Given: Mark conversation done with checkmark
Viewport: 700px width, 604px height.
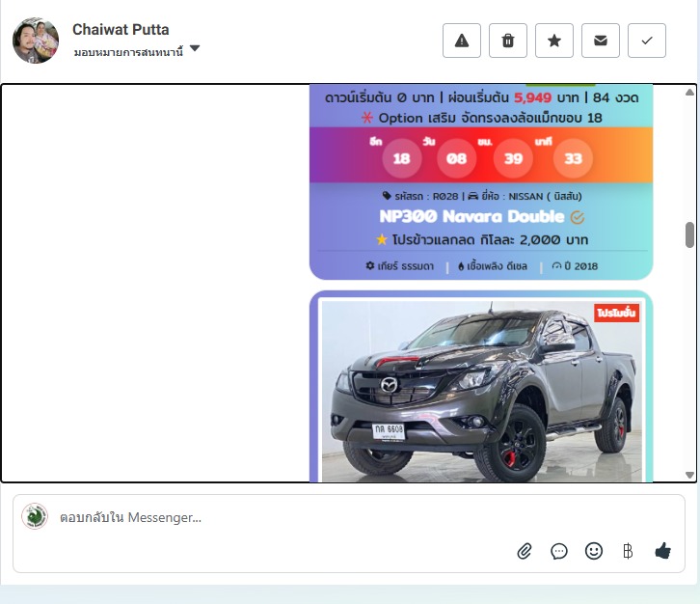Looking at the screenshot, I should [647, 41].
